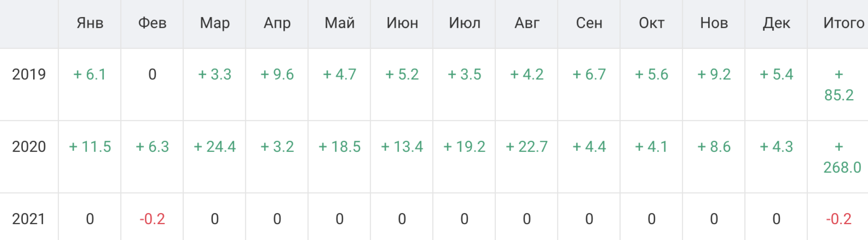Click the +85.2 total for 2019
The image size is (868, 240).
[x=839, y=85]
